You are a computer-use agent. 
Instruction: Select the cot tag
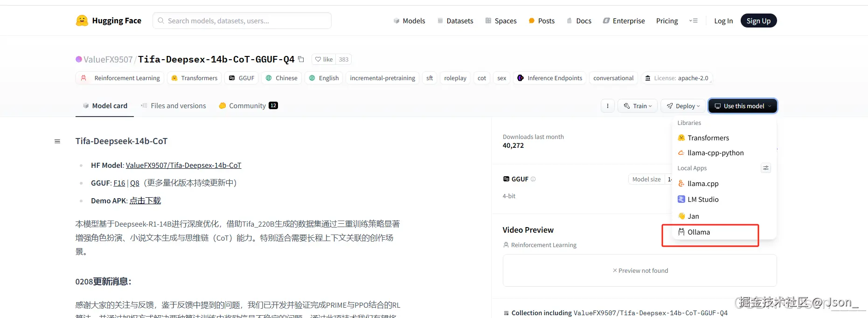[x=482, y=78]
